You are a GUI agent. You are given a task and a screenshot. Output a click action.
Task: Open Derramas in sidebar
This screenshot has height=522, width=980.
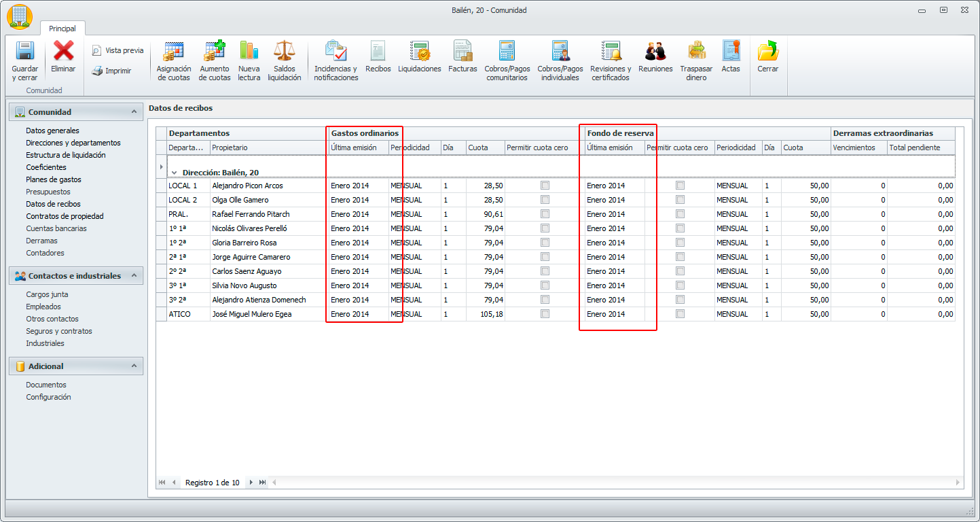(x=42, y=241)
